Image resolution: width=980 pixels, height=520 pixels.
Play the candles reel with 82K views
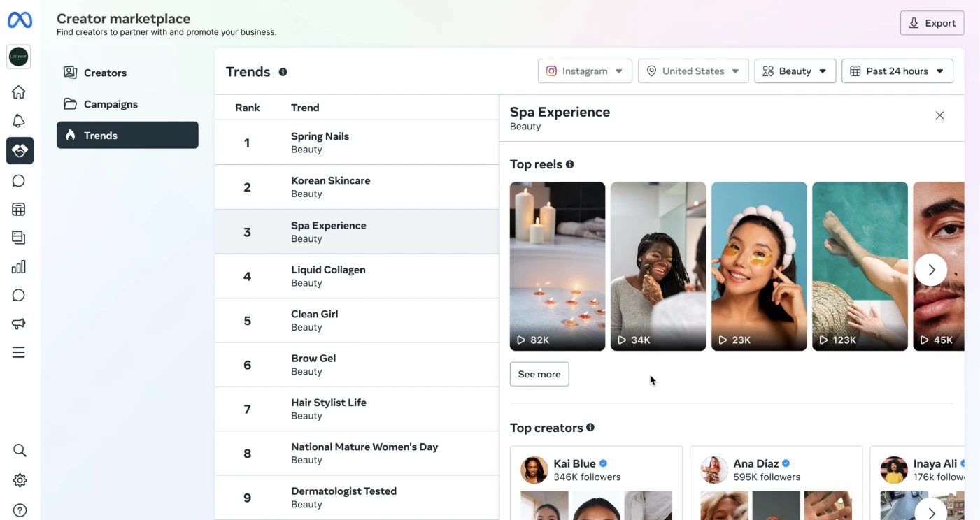558,266
